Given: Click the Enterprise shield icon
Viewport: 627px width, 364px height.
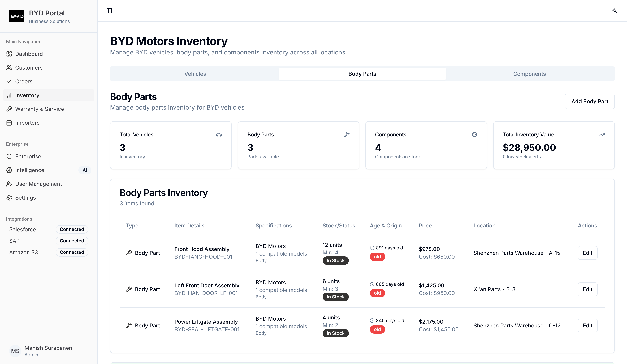Looking at the screenshot, I should [9, 156].
